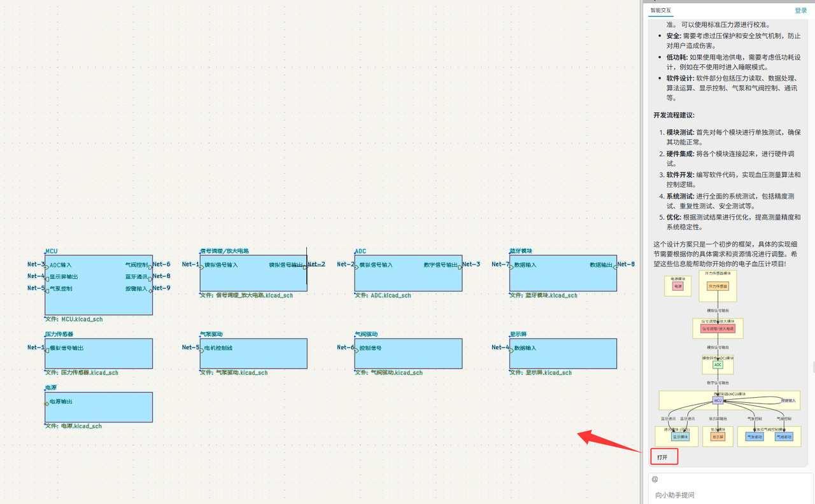Click the 电机控制线 pin on 气泵驱动 sheet
This screenshot has width=815, height=504.
point(202,350)
